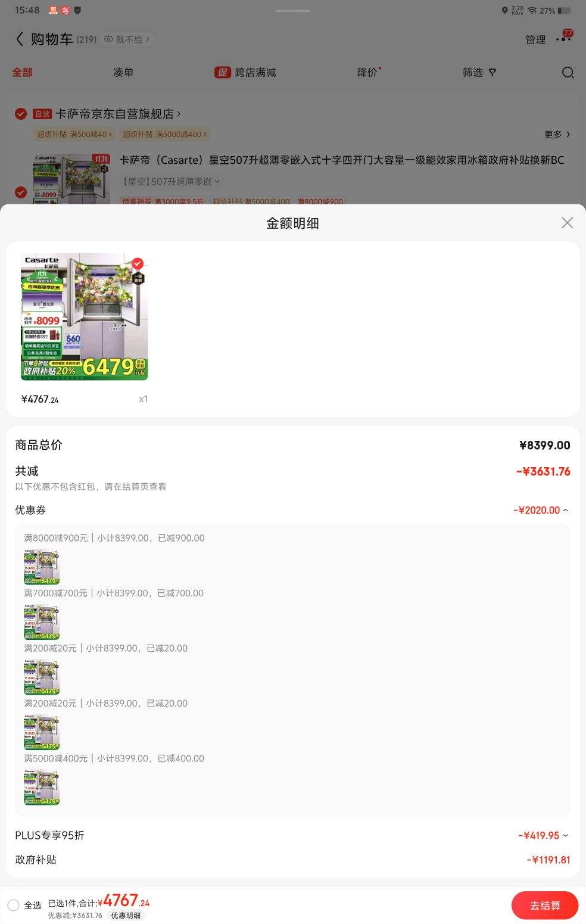Open the 筛选 filter tab
Viewport: 586px width, 924px height.
click(479, 73)
